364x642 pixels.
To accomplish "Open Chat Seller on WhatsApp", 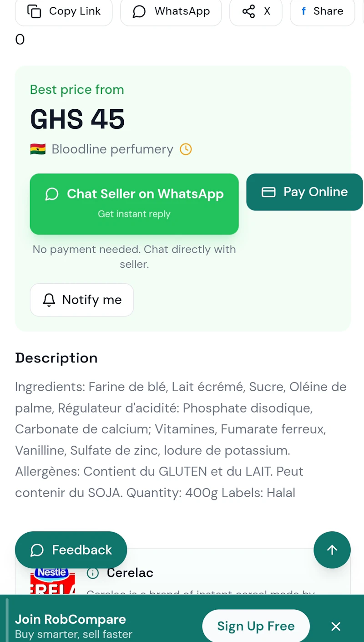I will (134, 204).
